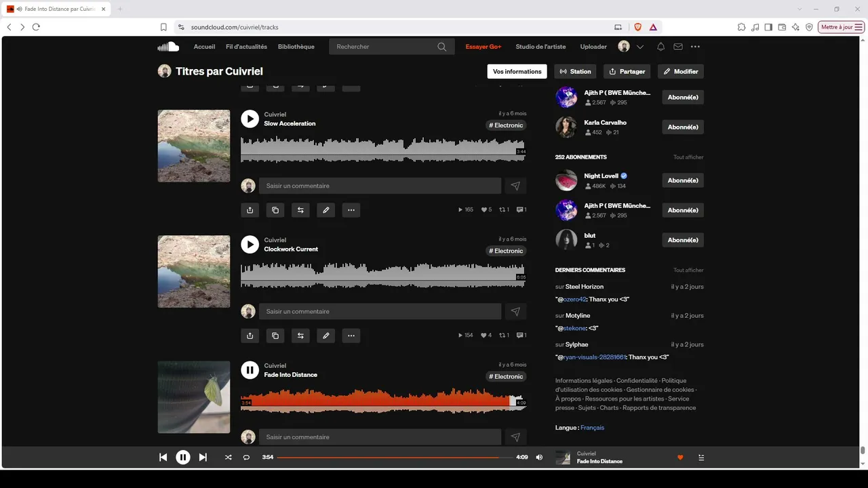Image resolution: width=868 pixels, height=488 pixels.
Task: Click the comment field under Clockwork Current
Action: (x=380, y=312)
